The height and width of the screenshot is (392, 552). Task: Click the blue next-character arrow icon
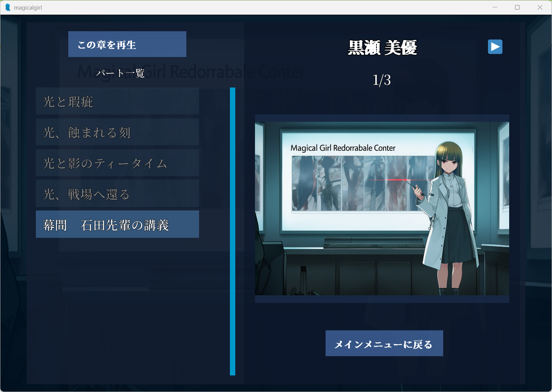point(495,47)
